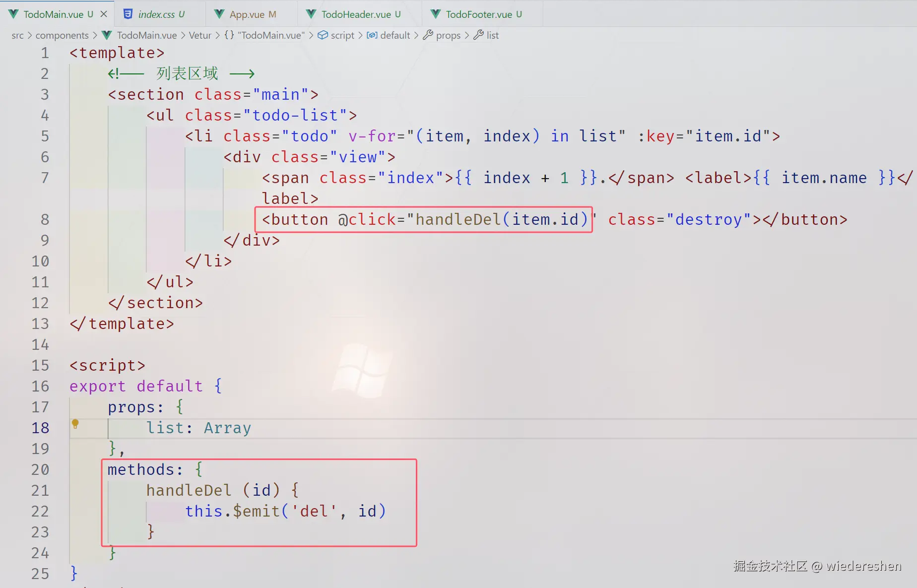Click the ':key="item.id"' binding on line 5
917x588 pixels.
(x=704, y=136)
